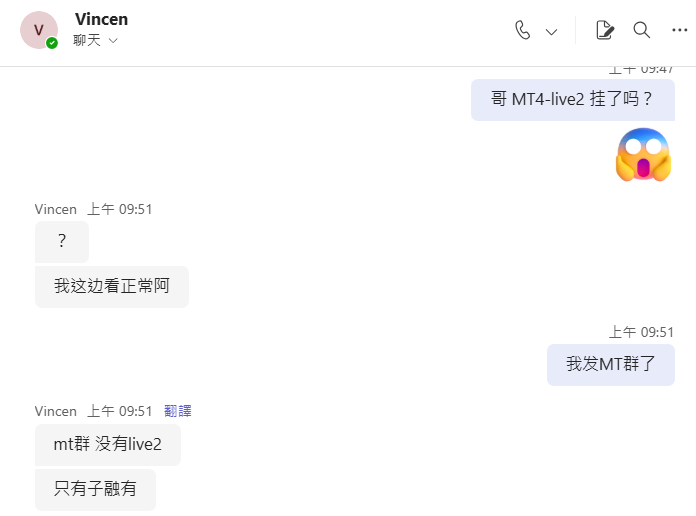Screen dimensions: 696x516
Task: Select the message mt群 没有live2
Action: (108, 445)
